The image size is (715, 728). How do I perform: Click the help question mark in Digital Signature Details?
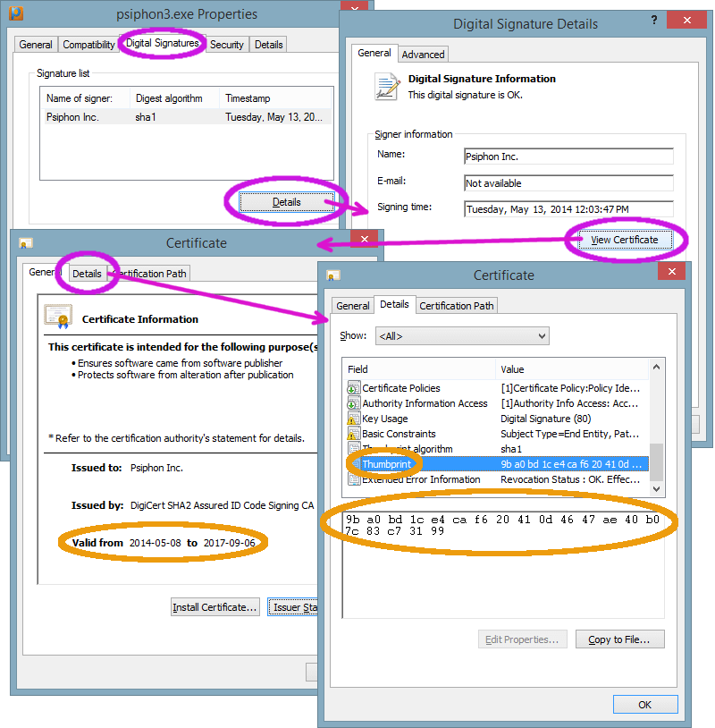coord(653,20)
